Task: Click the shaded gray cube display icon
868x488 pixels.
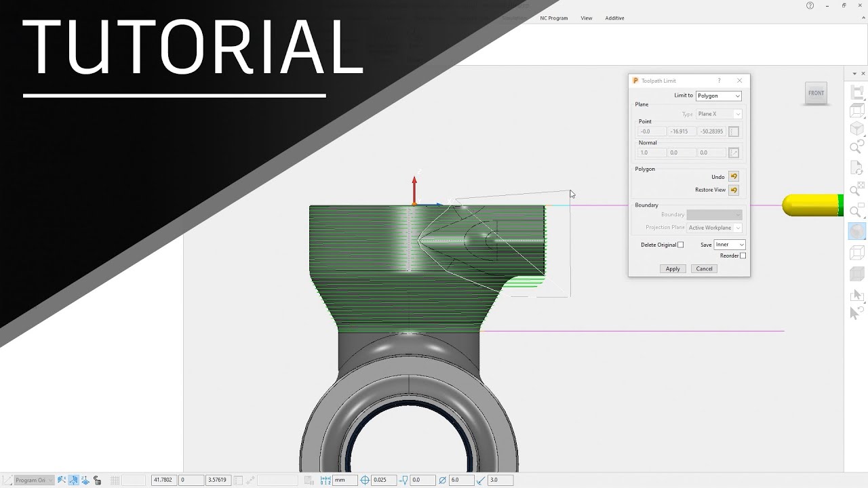Action: click(857, 274)
